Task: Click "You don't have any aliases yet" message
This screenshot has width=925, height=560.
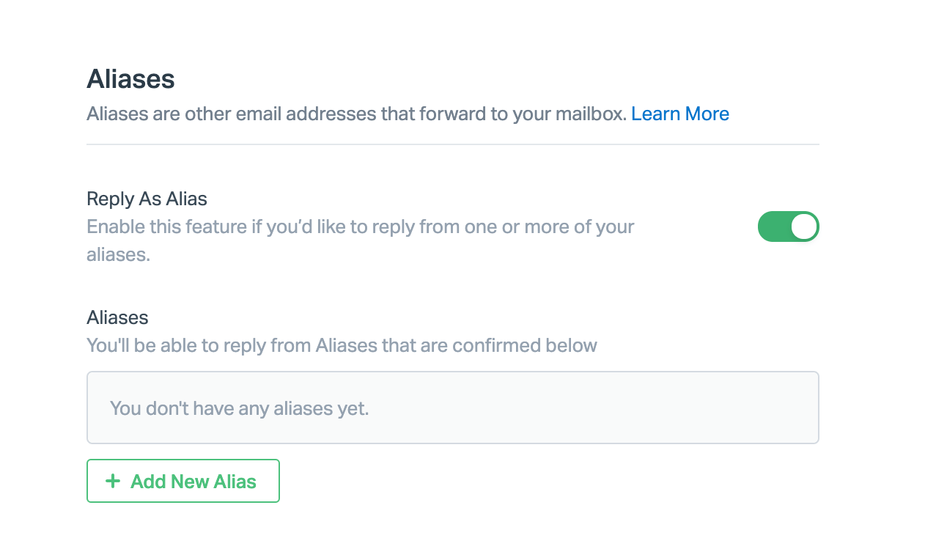Action: coord(239,408)
